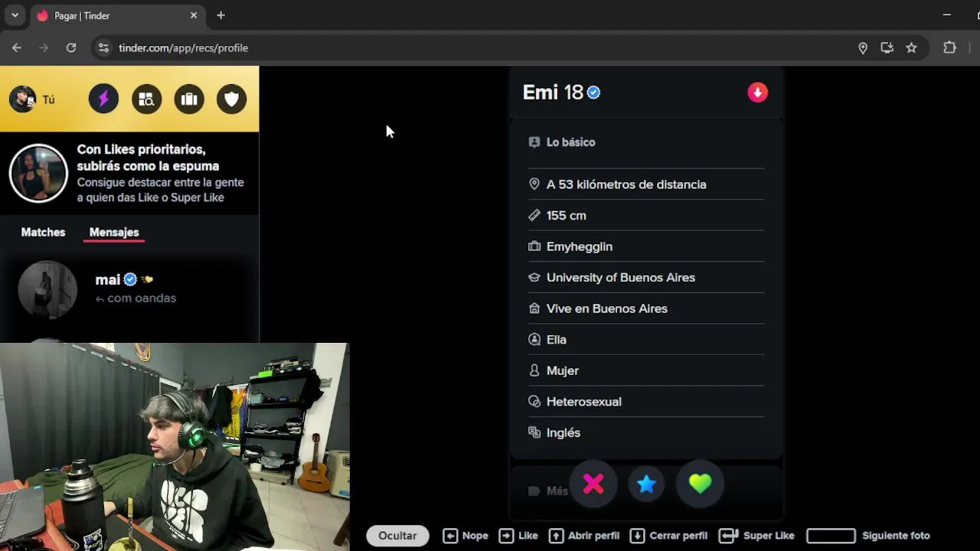Image resolution: width=980 pixels, height=551 pixels.
Task: Click the Lo básico section icon
Action: click(x=534, y=142)
